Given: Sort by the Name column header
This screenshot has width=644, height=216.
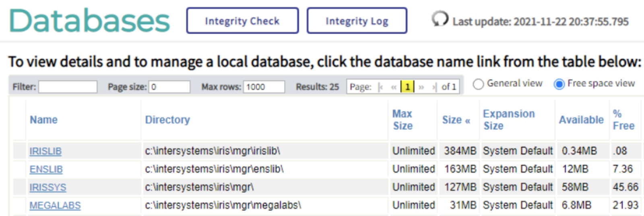Looking at the screenshot, I should [43, 120].
